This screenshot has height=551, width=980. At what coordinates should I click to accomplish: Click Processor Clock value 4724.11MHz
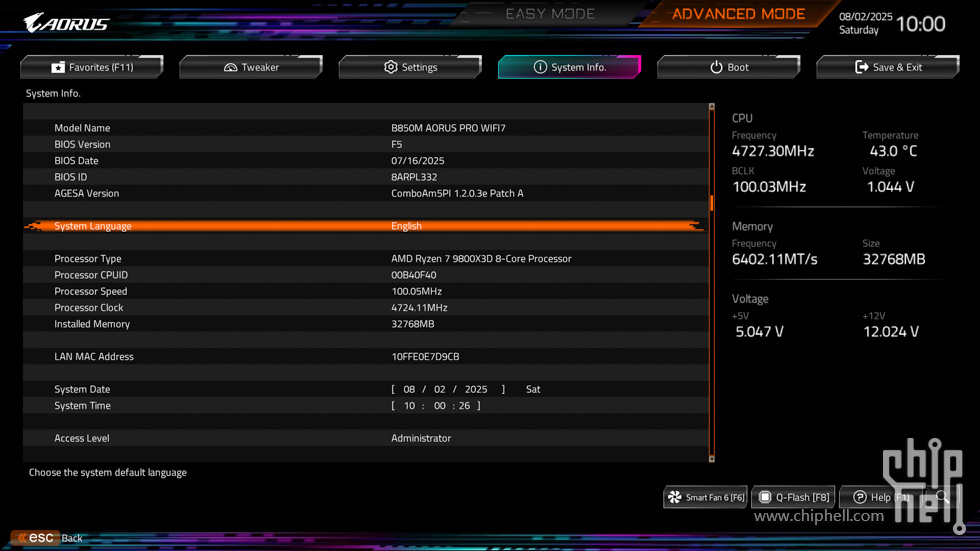(419, 307)
